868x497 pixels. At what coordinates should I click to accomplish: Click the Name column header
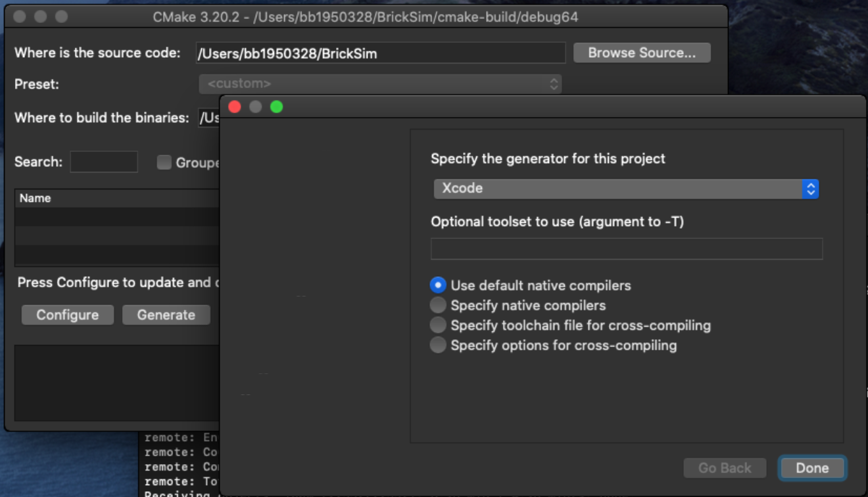pyautogui.click(x=116, y=198)
